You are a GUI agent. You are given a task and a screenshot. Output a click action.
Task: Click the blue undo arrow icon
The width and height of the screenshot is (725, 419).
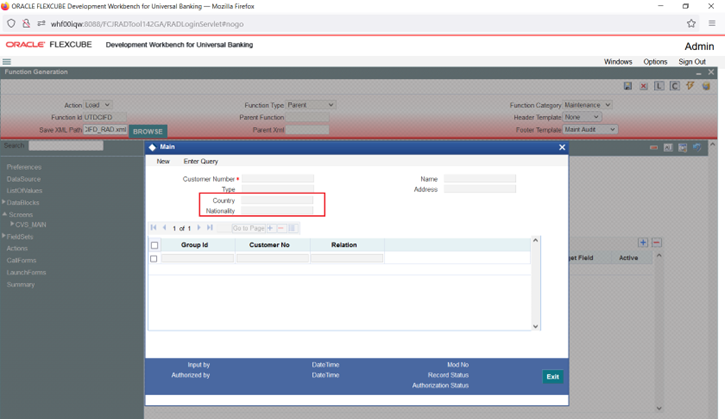tap(697, 148)
